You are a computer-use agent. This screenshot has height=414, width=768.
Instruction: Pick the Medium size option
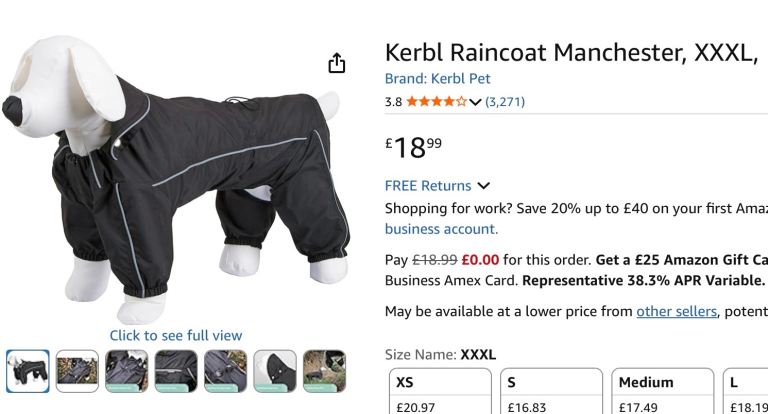click(663, 391)
